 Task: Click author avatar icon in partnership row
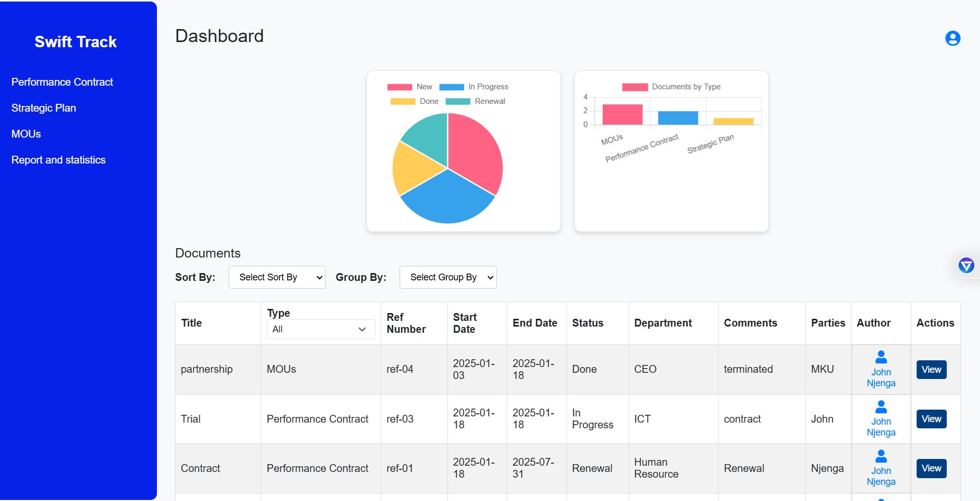point(881,357)
